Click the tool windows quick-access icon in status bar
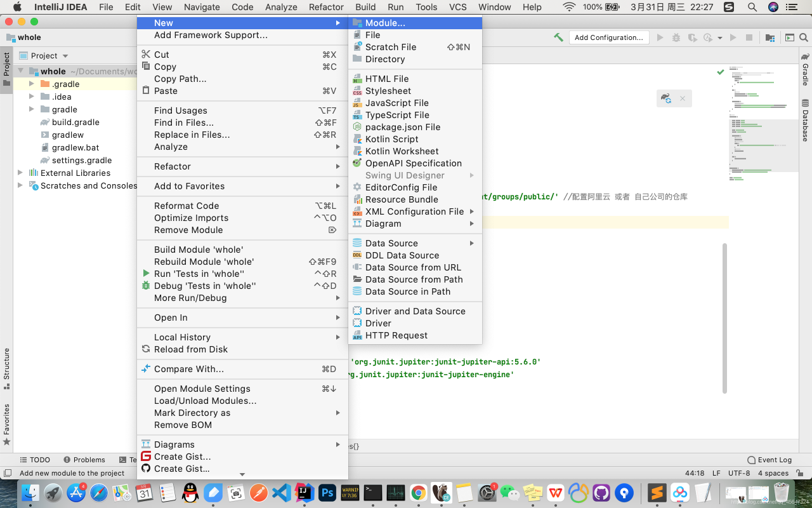Screen dimensions: 812x508 (x=8, y=473)
